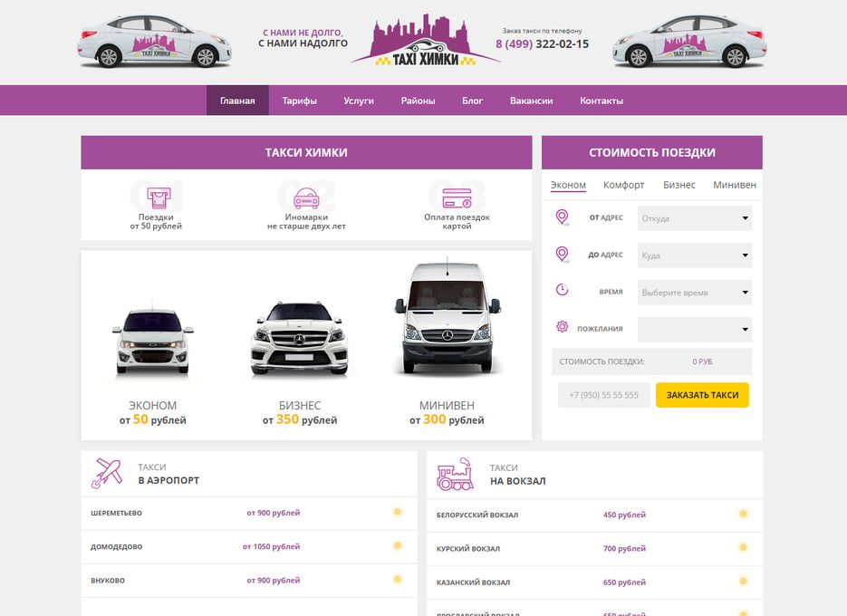847x616 pixels.
Task: Click the left white taxi car image
Action: (155, 42)
